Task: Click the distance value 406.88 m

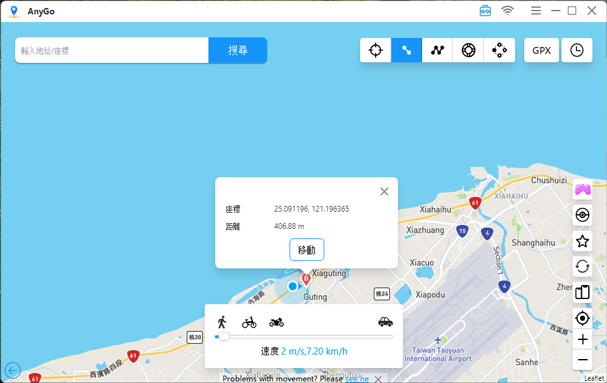Action: 289,226
